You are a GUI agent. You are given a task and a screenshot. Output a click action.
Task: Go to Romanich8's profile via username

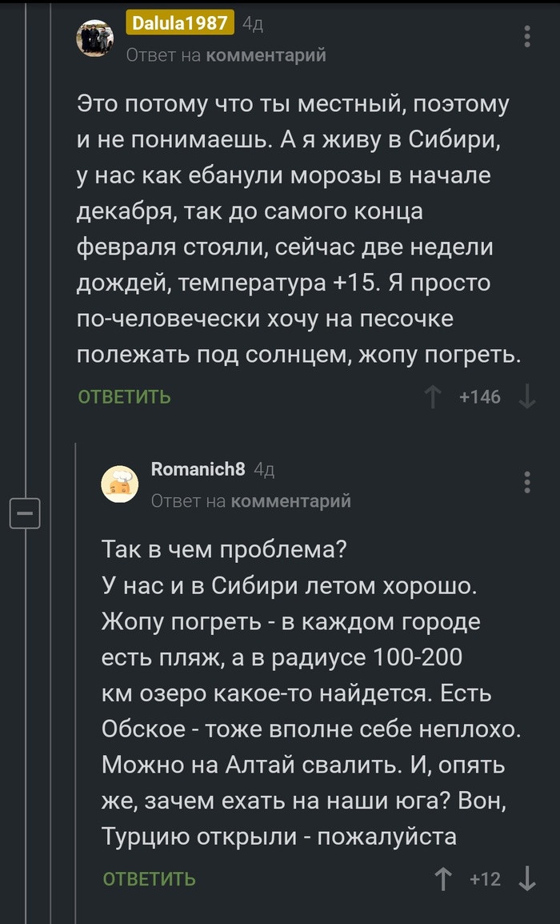pyautogui.click(x=198, y=469)
